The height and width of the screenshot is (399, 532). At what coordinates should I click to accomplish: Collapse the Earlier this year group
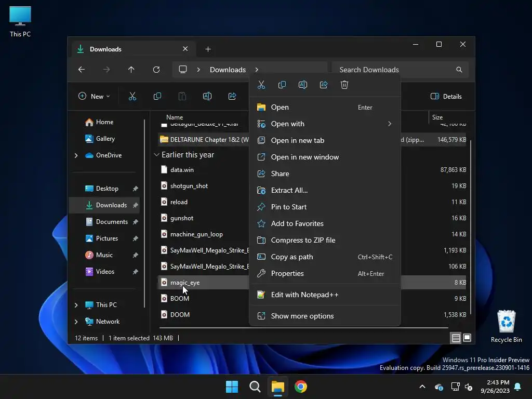pos(156,155)
